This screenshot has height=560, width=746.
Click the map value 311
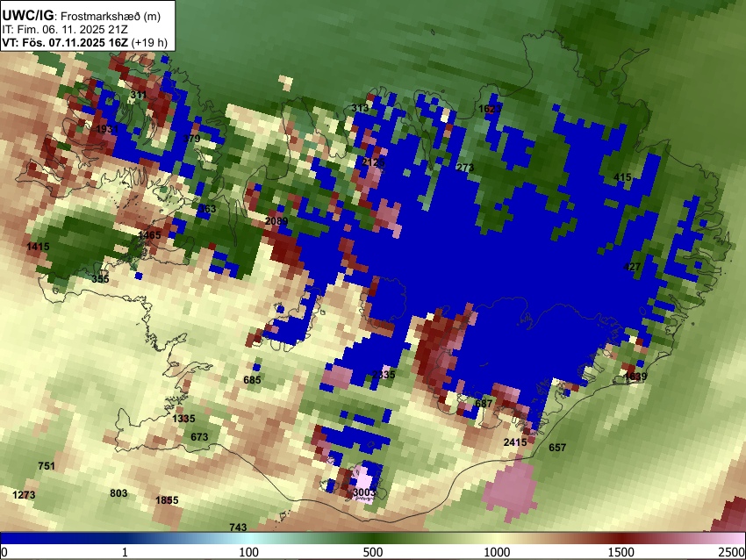coord(139,95)
